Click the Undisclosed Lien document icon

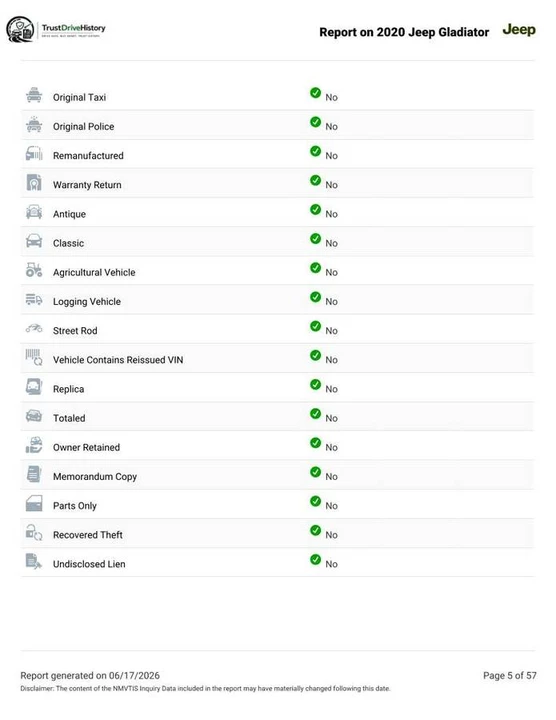34,562
